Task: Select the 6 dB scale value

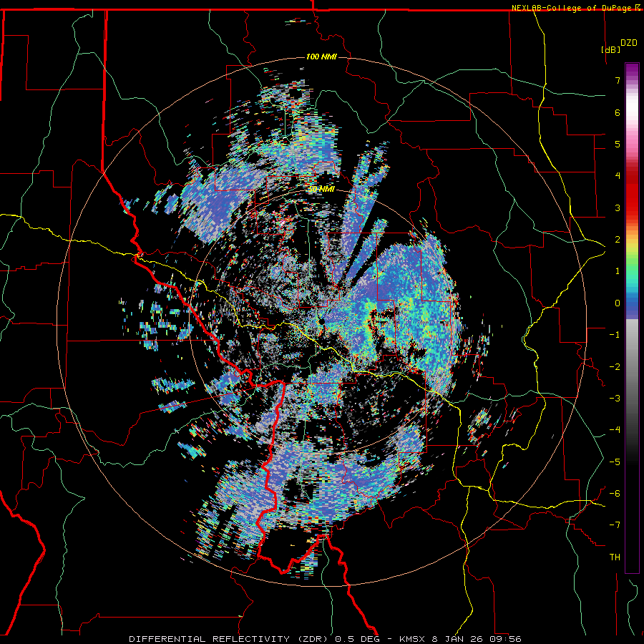Action: 618,112
